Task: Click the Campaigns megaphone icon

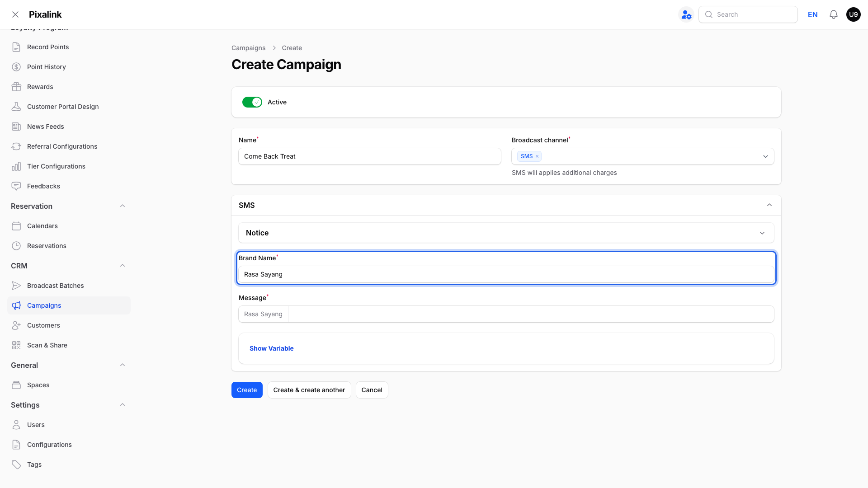Action: coord(16,305)
